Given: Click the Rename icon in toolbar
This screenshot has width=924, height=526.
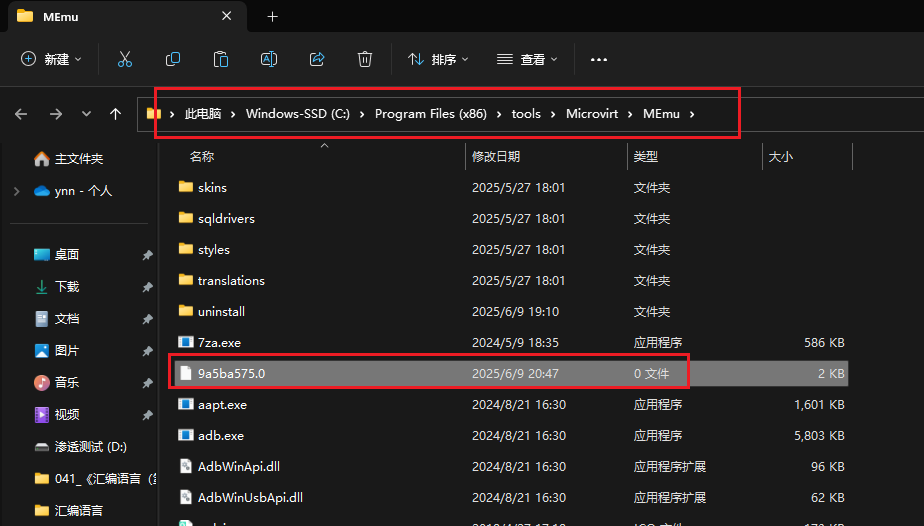Looking at the screenshot, I should (269, 59).
